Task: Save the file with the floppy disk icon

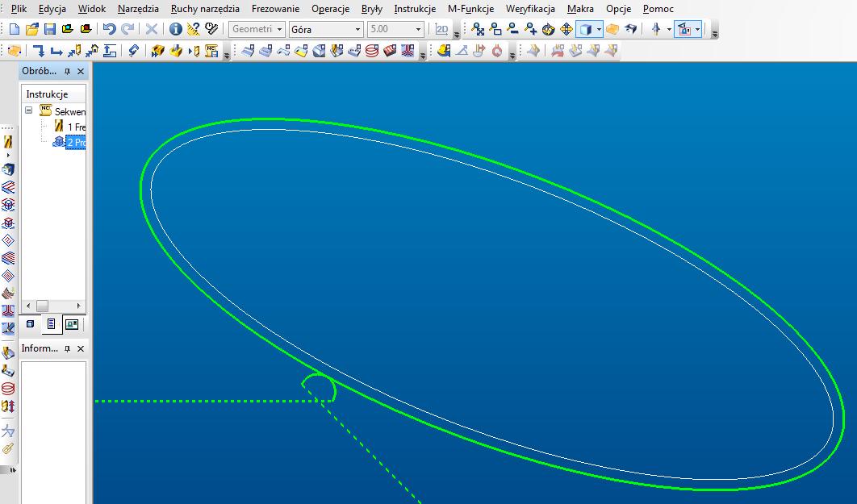Action: point(50,30)
